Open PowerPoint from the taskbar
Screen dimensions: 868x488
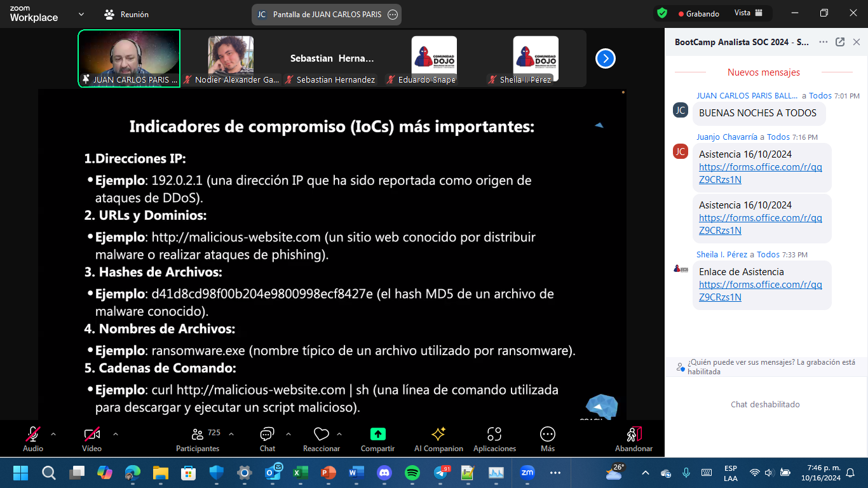329,473
